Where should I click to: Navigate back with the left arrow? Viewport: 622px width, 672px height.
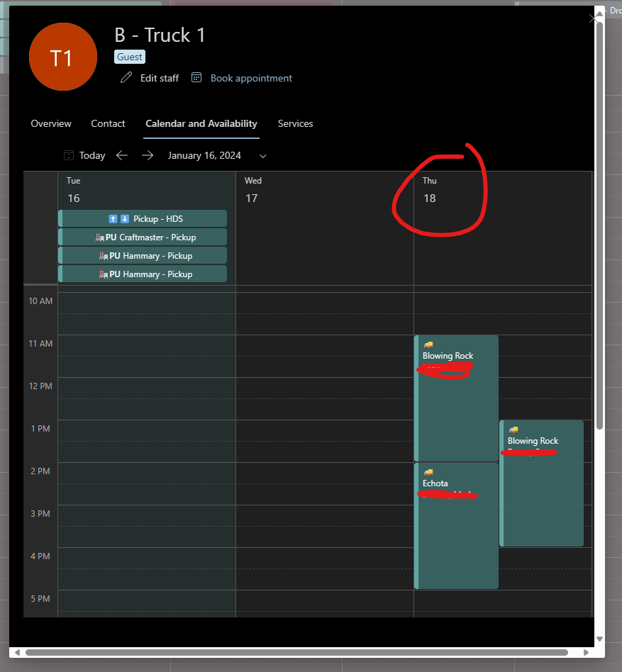[x=121, y=155]
